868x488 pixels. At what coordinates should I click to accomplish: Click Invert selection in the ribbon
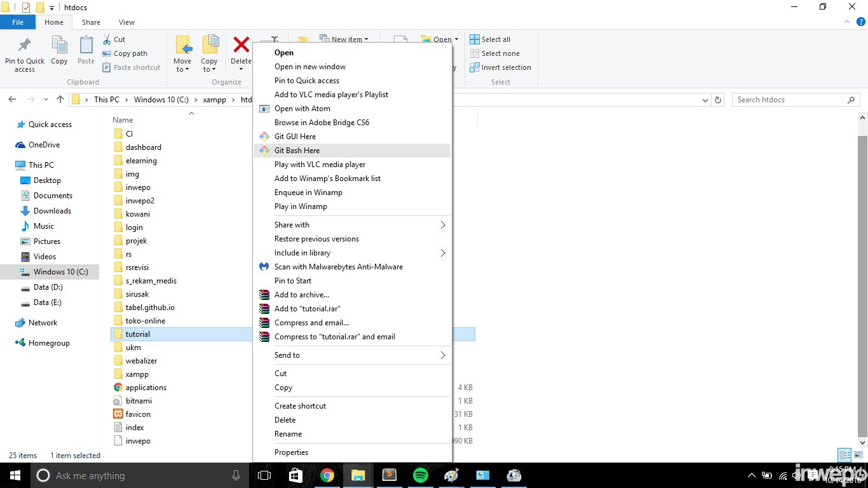point(500,67)
